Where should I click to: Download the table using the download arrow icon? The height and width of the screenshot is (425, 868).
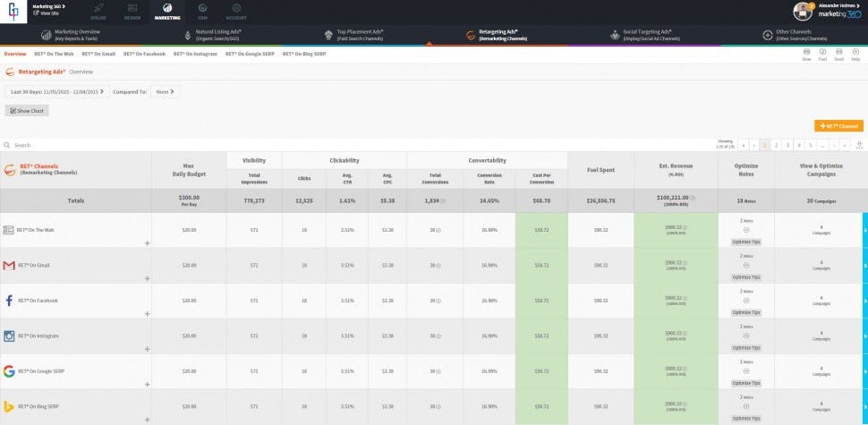[x=859, y=145]
